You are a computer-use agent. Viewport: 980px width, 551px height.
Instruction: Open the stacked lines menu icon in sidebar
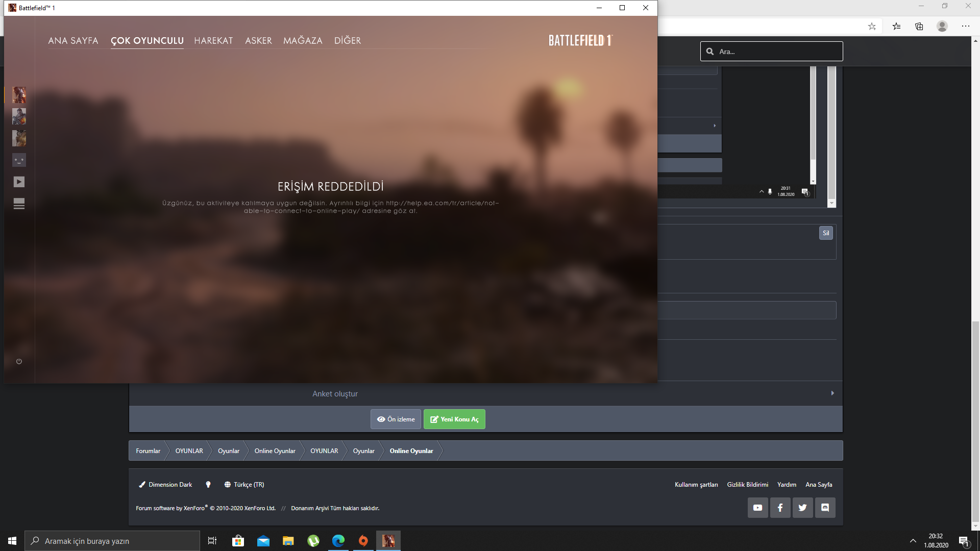19,204
